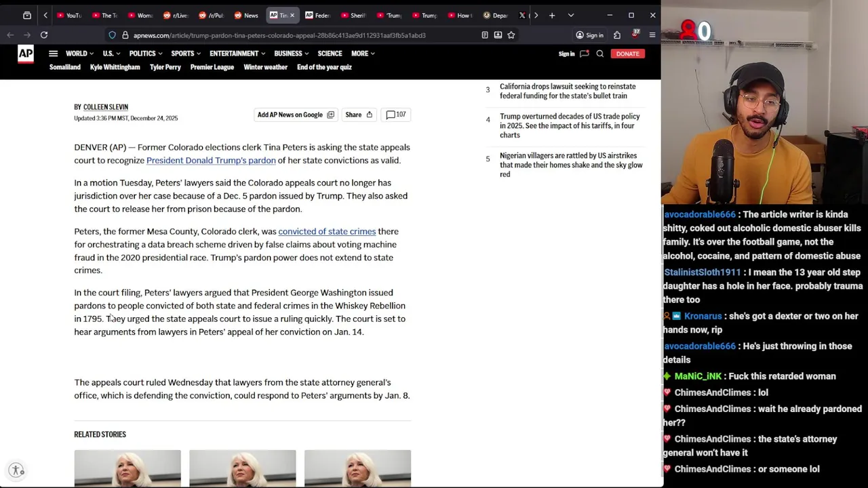This screenshot has width=868, height=488.
Task: Open the Winter weather topic
Action: coord(266,67)
